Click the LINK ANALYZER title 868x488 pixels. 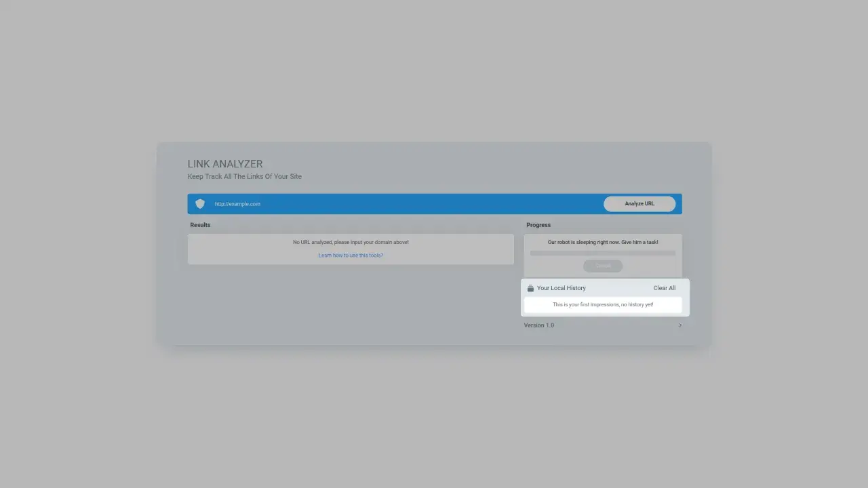[x=224, y=163]
